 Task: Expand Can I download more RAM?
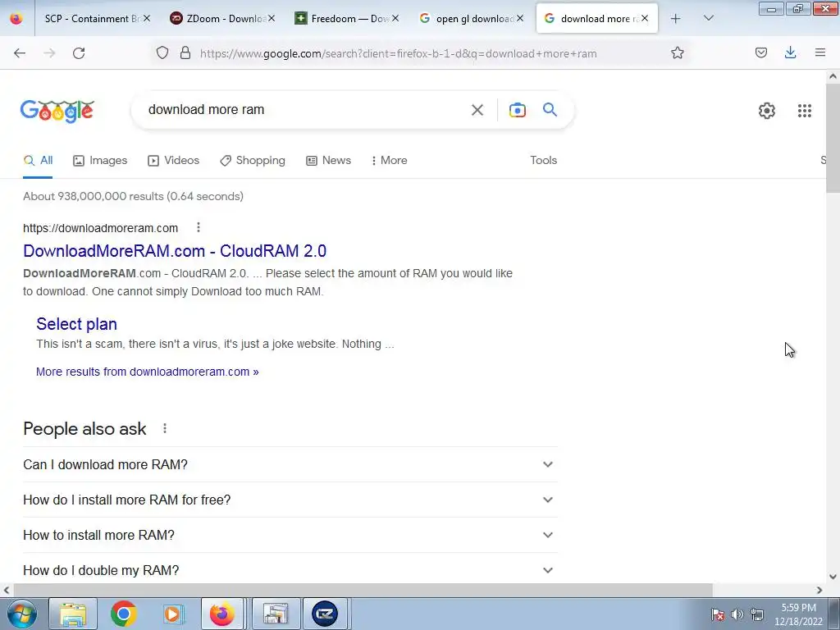(290, 464)
